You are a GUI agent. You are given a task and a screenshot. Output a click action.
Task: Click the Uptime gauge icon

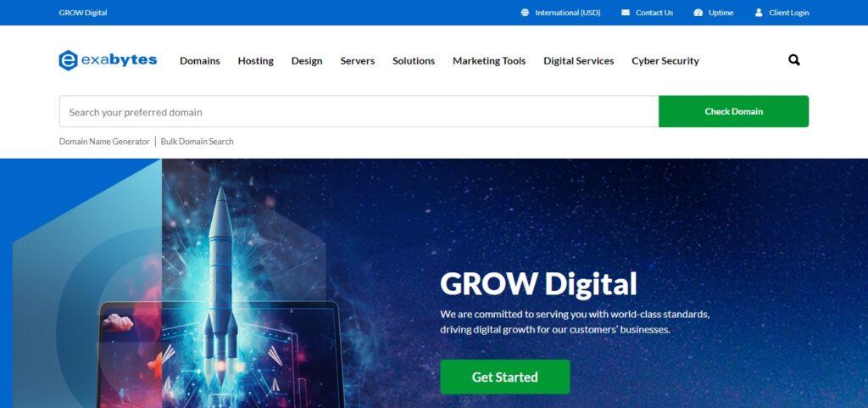coord(698,12)
